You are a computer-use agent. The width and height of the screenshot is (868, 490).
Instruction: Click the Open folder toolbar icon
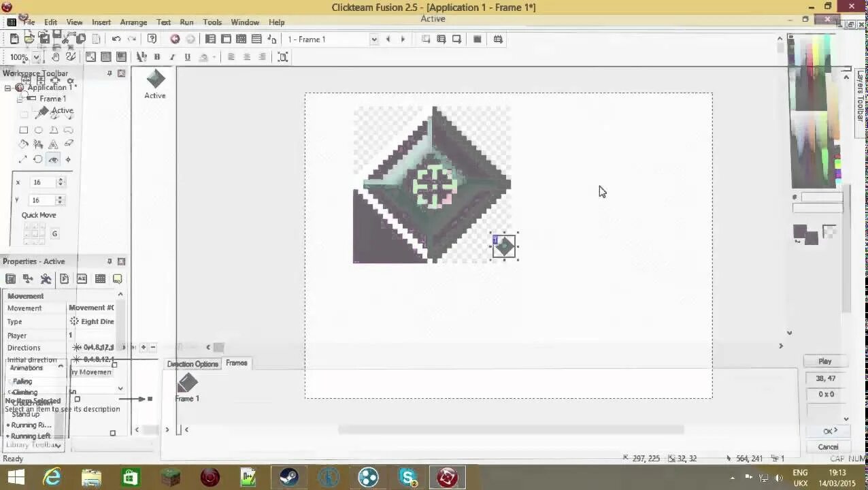[x=29, y=39]
